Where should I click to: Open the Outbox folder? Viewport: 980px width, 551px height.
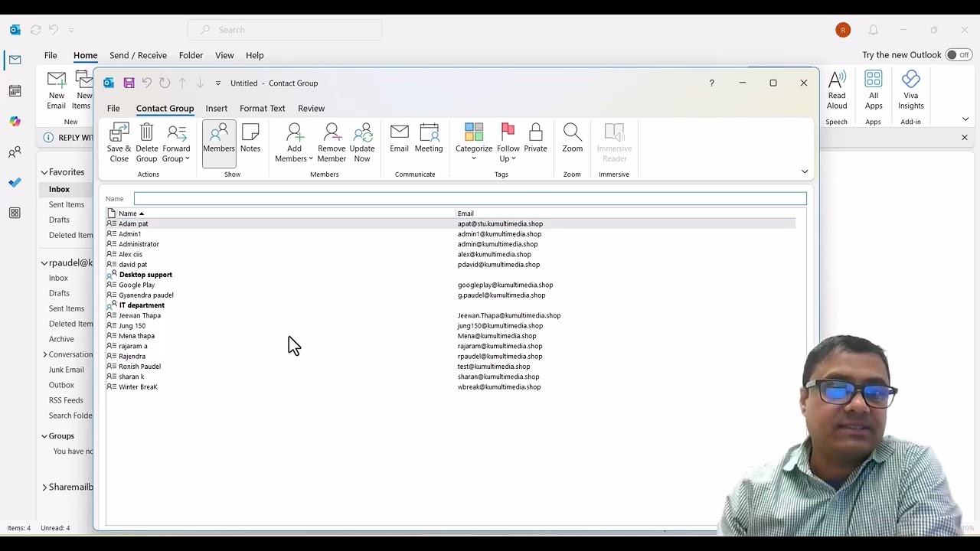point(61,385)
